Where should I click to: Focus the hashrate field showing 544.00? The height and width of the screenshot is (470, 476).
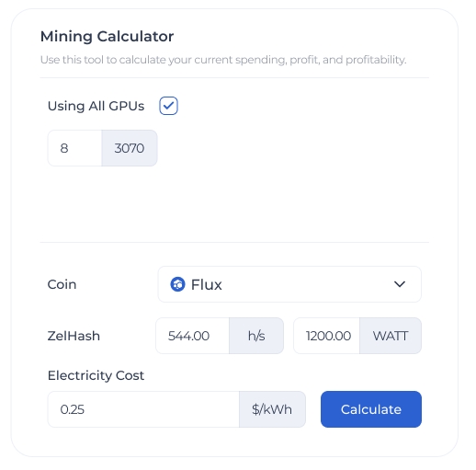193,336
